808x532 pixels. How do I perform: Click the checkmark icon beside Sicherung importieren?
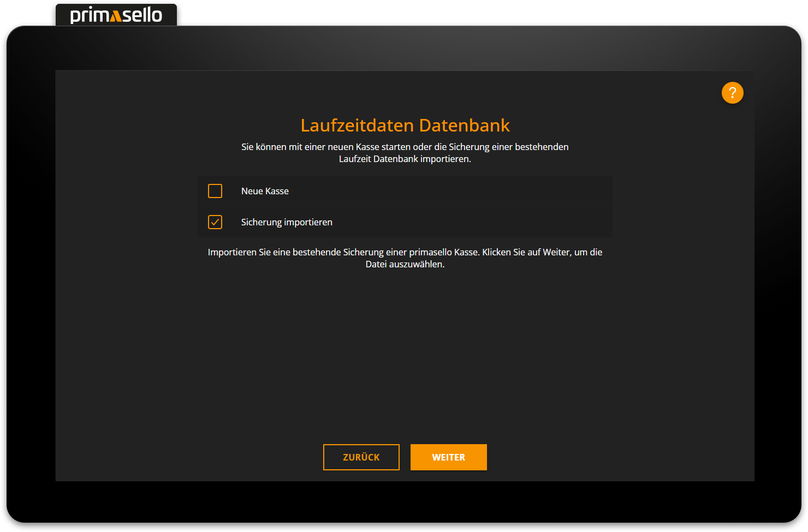point(215,222)
